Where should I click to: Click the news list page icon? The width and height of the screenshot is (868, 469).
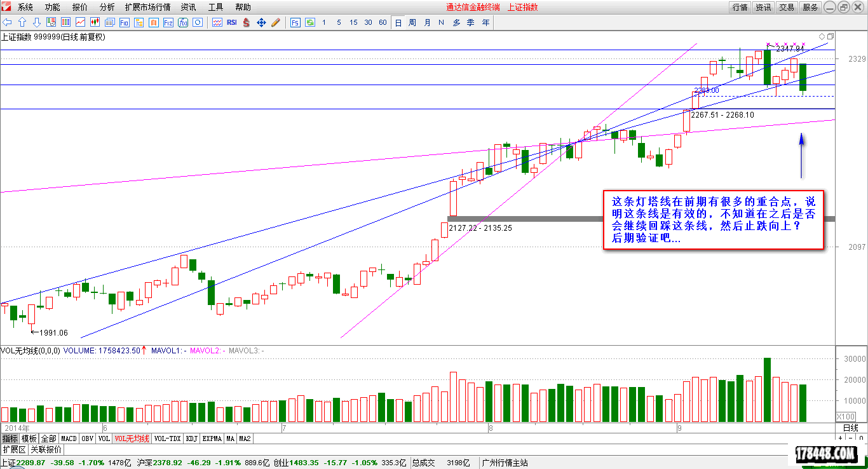click(x=109, y=22)
